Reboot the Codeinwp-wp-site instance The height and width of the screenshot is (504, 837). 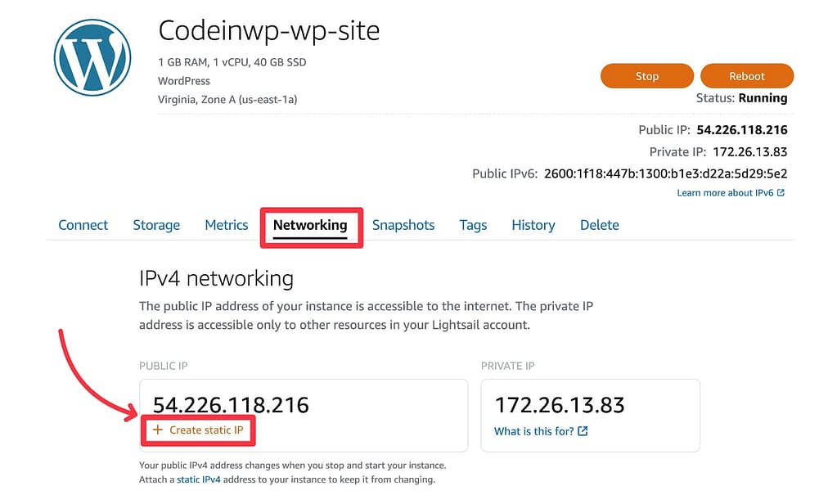click(746, 75)
